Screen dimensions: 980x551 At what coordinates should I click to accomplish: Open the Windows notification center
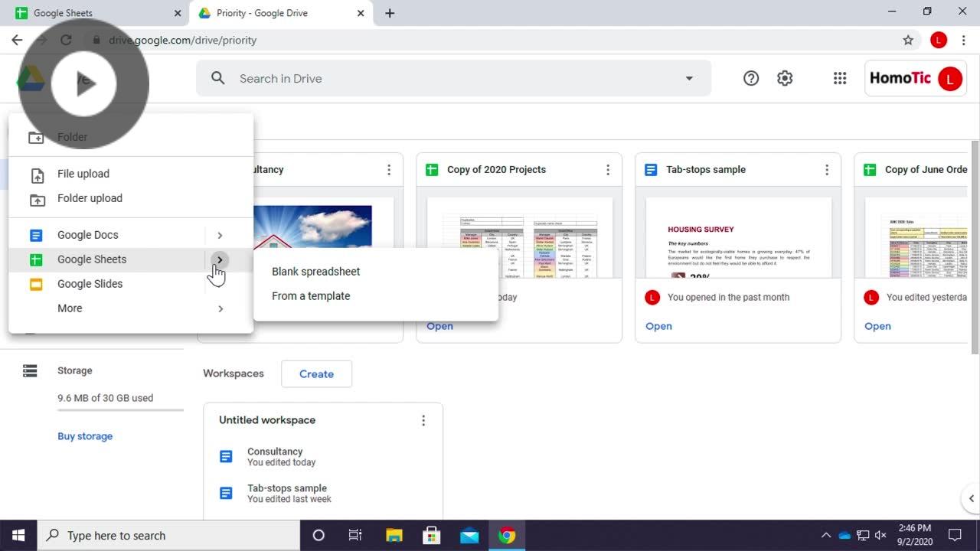955,536
